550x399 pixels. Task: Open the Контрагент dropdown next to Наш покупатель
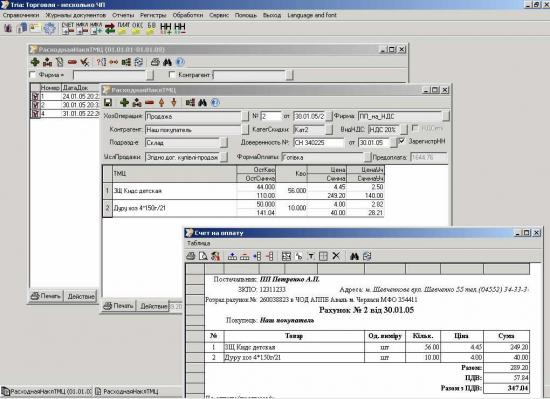(245, 130)
